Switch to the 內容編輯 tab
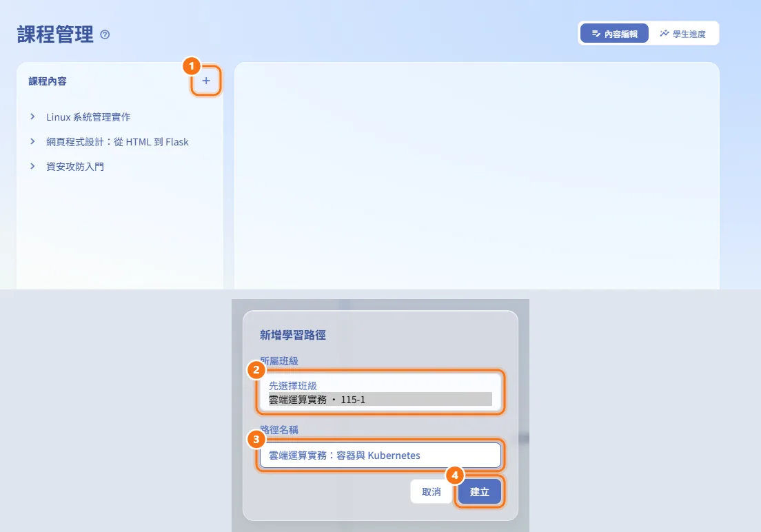 coord(614,34)
